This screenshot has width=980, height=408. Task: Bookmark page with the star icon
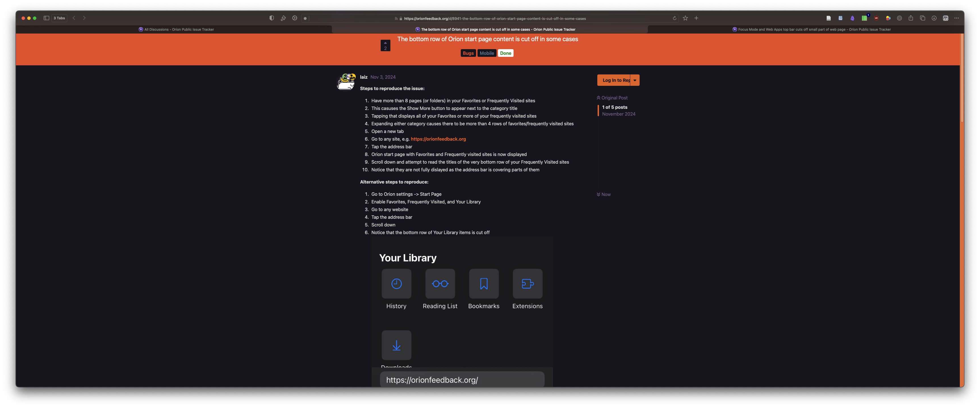coord(685,18)
